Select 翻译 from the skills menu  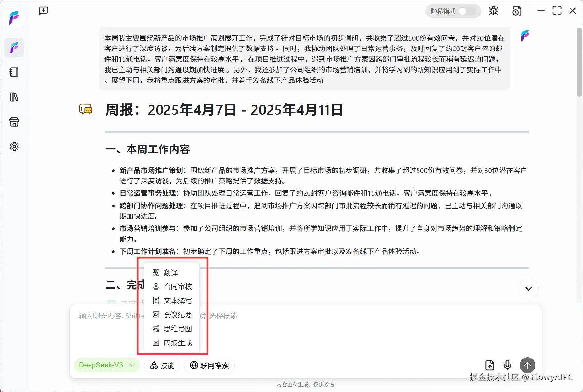tap(171, 272)
